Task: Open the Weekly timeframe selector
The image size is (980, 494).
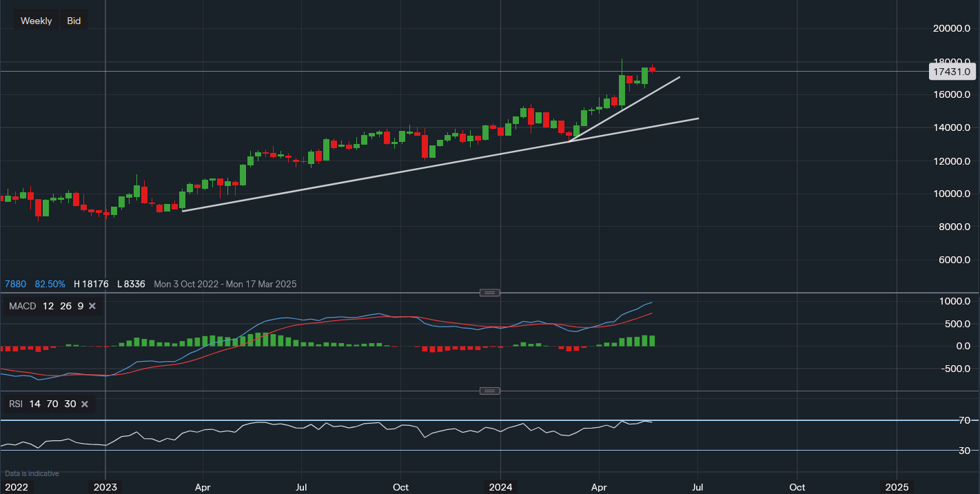Action: click(x=36, y=20)
